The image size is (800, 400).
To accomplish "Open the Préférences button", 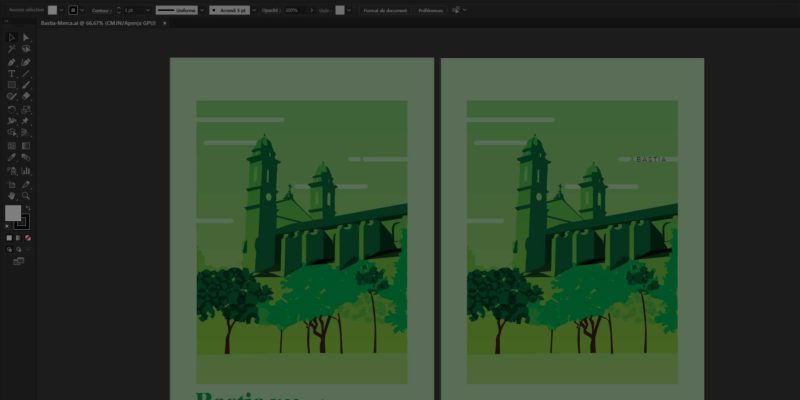I will coord(431,10).
